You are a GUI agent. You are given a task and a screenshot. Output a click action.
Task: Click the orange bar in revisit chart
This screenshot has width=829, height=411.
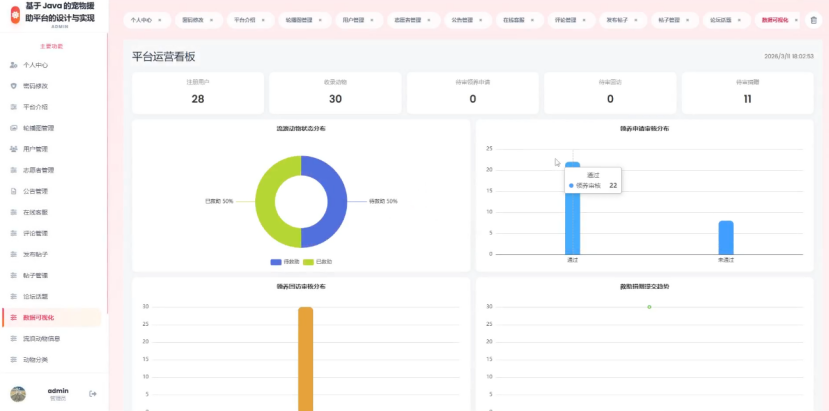[x=306, y=359]
